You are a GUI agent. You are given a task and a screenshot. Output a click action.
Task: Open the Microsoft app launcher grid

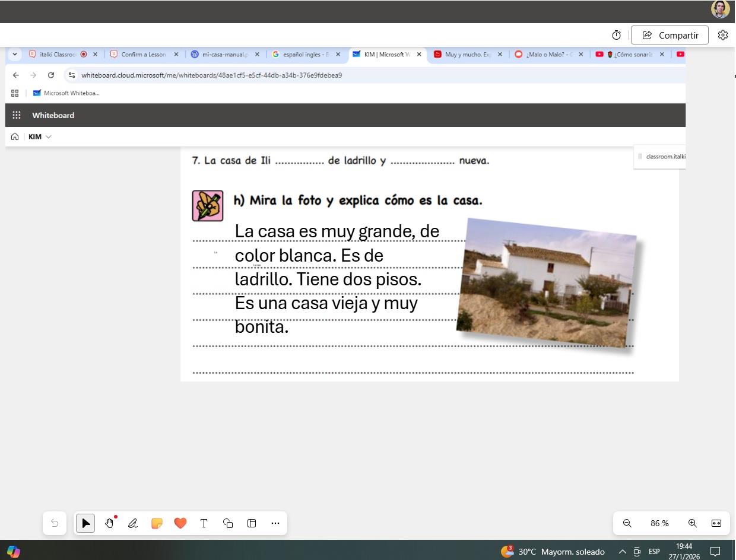pyautogui.click(x=17, y=115)
